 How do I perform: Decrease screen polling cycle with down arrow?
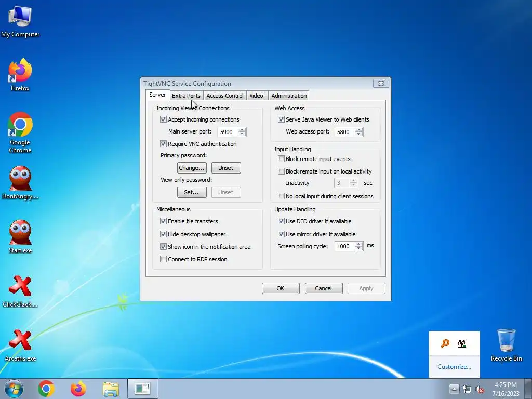point(359,248)
